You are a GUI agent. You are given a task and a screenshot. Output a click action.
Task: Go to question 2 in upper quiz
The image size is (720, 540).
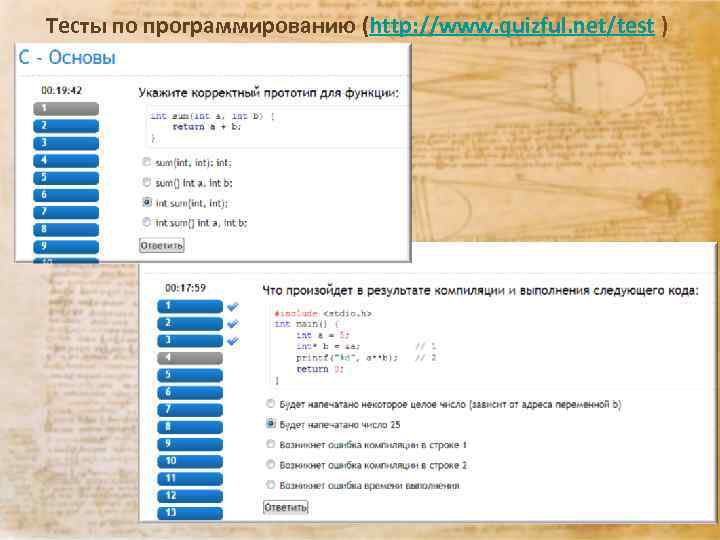(x=66, y=126)
